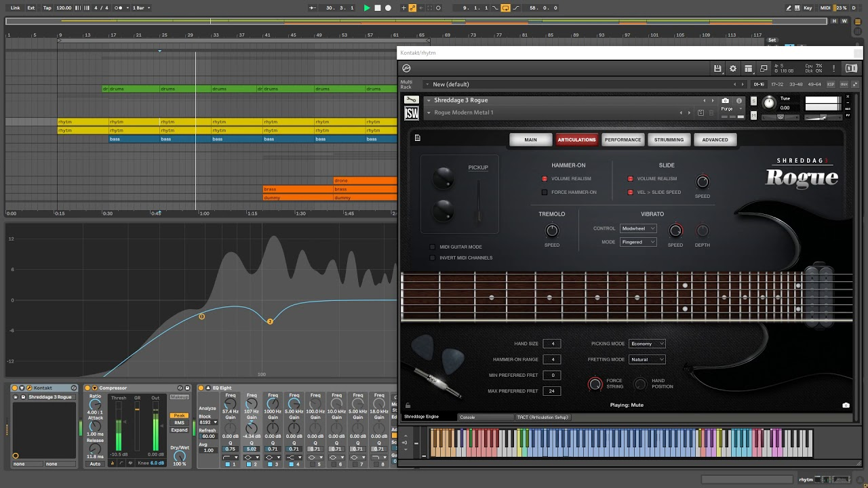Click the snapshot camera icon beside Shreddage 3 Rogue
Viewport: 868px width, 488px height.
tap(726, 101)
